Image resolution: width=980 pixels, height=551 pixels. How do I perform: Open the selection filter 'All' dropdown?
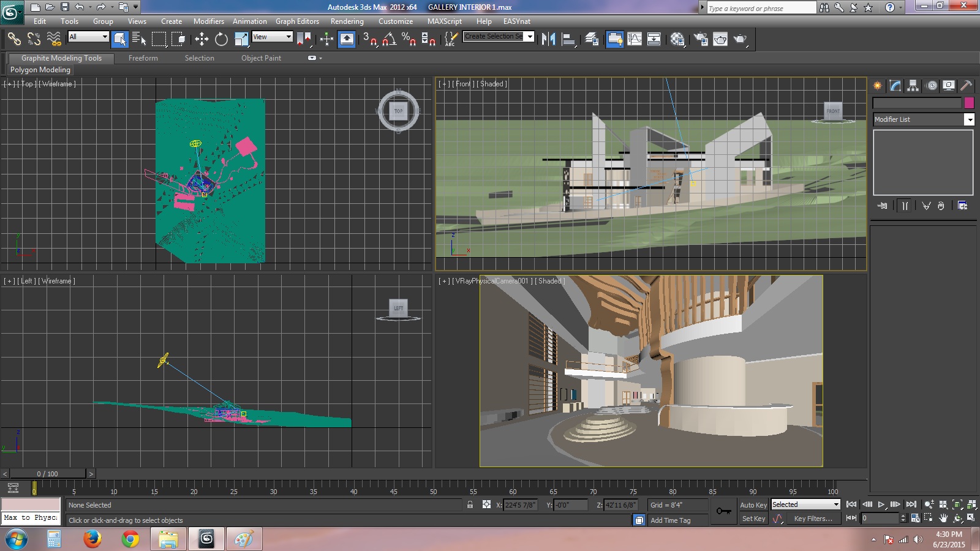[88, 37]
